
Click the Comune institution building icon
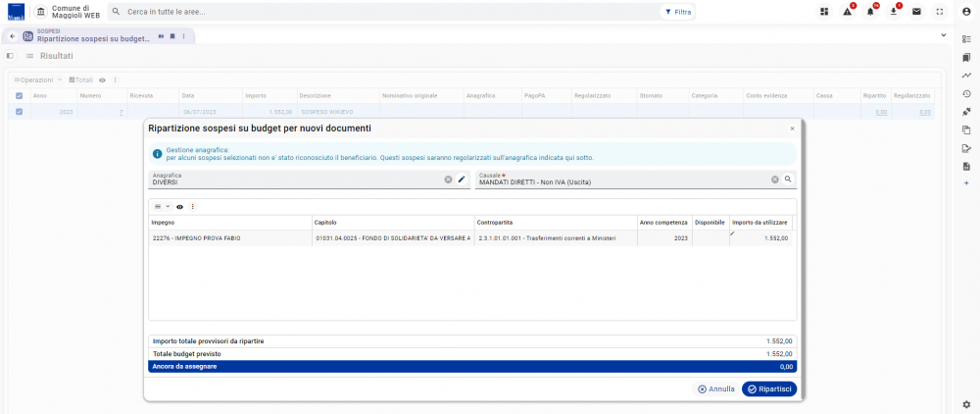40,12
